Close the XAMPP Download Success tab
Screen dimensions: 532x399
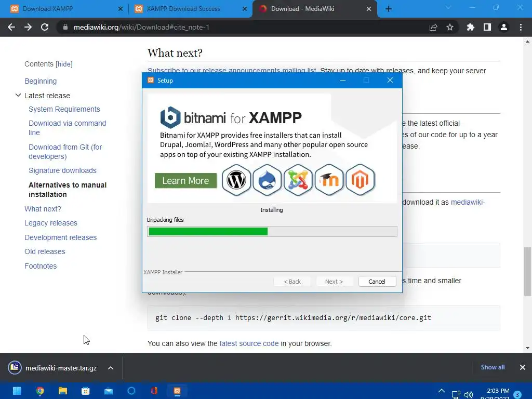(x=245, y=9)
